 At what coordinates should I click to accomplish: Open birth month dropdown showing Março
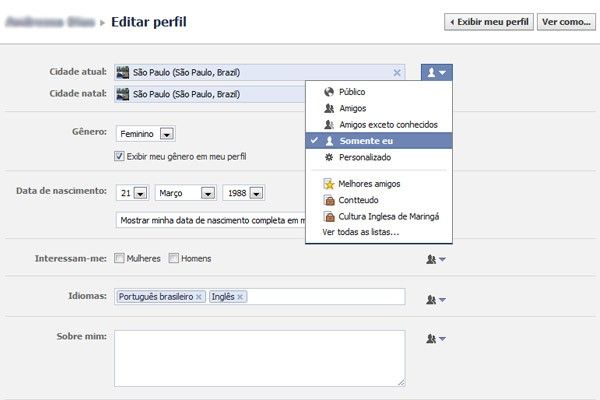pyautogui.click(x=185, y=193)
